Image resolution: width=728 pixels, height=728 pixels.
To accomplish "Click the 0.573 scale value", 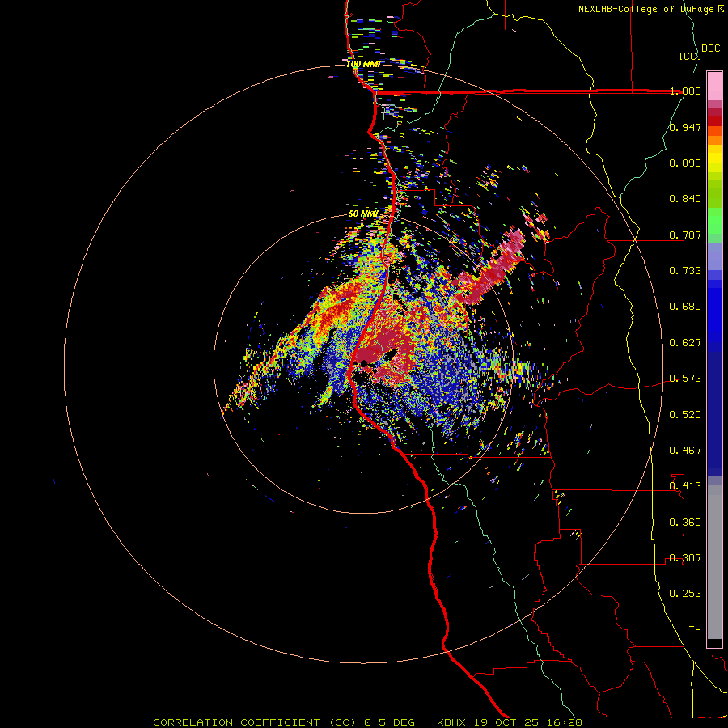I will coord(685,379).
